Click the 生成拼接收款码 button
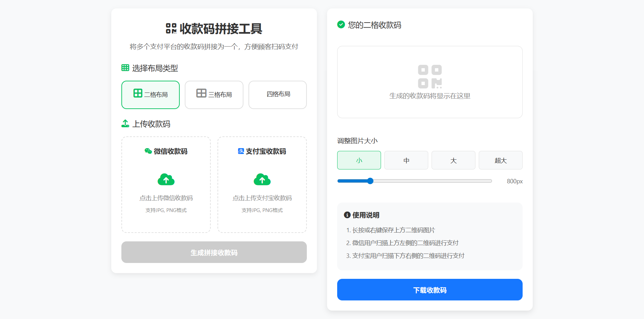This screenshot has height=319, width=644. (214, 252)
